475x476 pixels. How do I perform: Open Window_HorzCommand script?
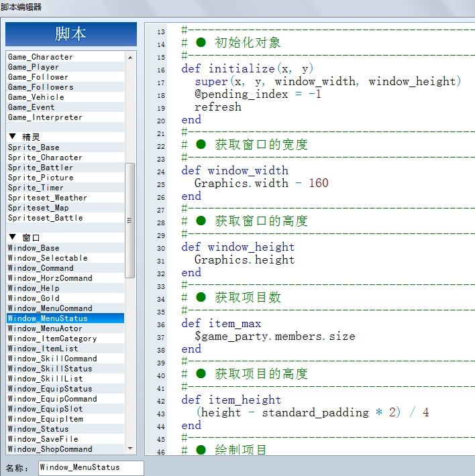(x=65, y=278)
